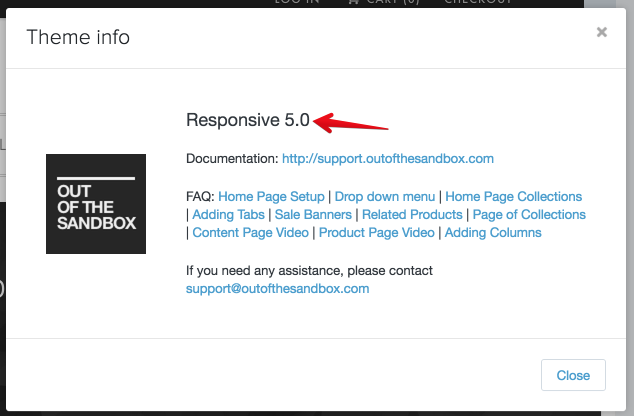
Task: Select the Product Page Video link
Action: point(377,233)
